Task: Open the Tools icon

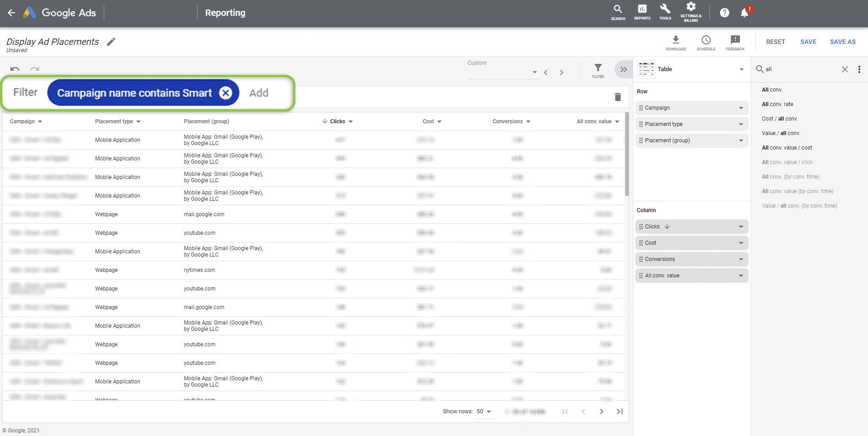Action: point(665,12)
